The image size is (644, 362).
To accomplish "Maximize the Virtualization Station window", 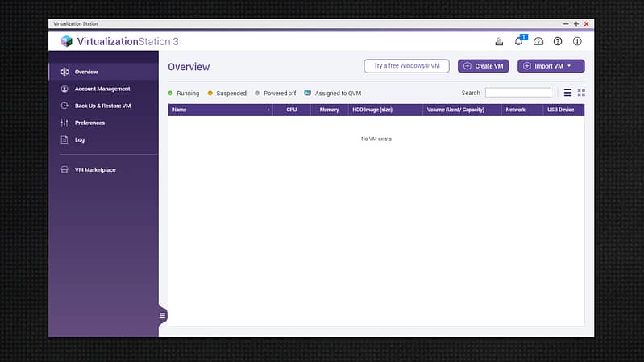I will pos(576,24).
